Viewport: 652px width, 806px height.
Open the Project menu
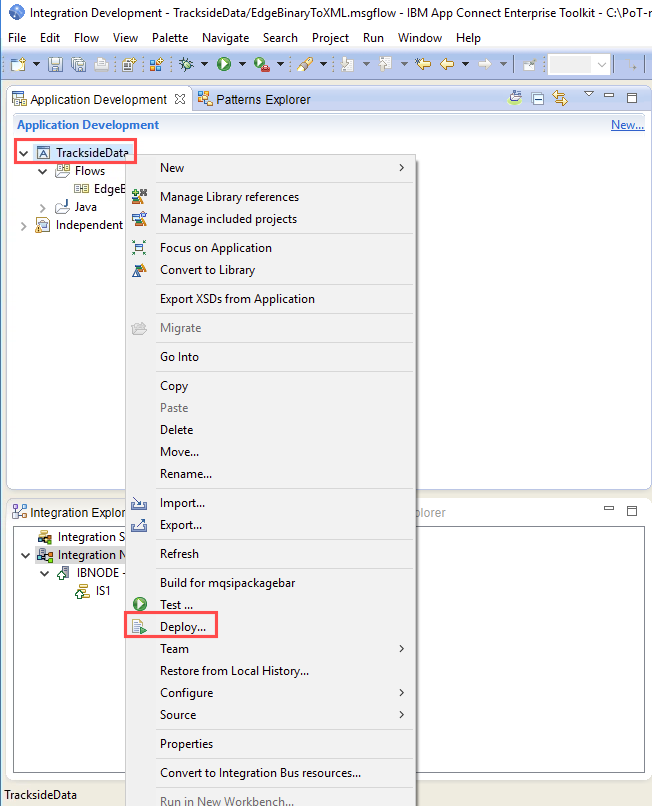[x=330, y=38]
